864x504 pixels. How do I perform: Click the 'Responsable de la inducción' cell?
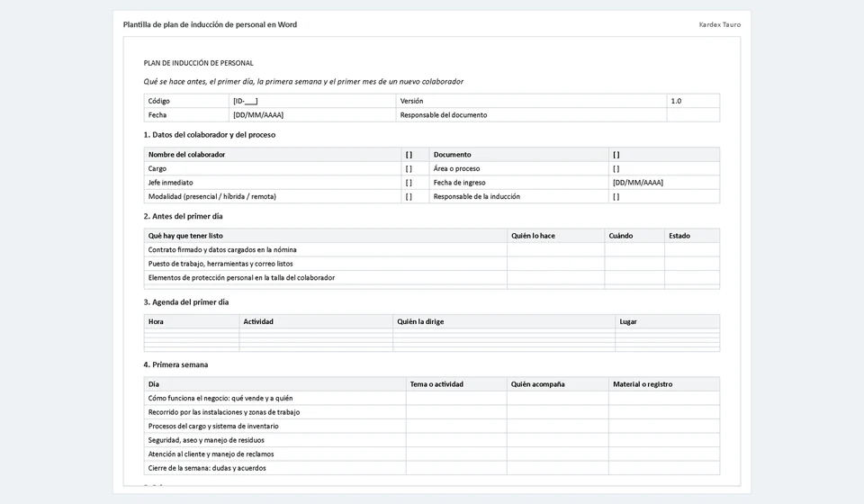pos(518,196)
